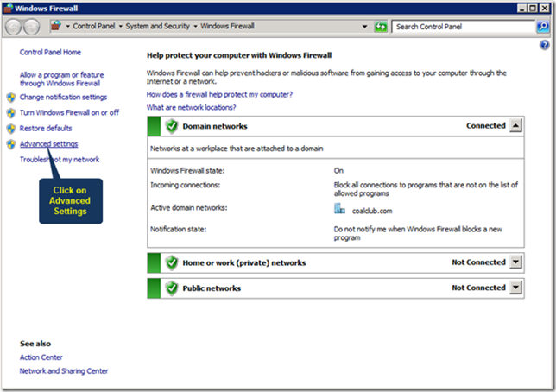Open How does a firewall help protect my computer
Screen dimensions: 556x392
pos(219,95)
